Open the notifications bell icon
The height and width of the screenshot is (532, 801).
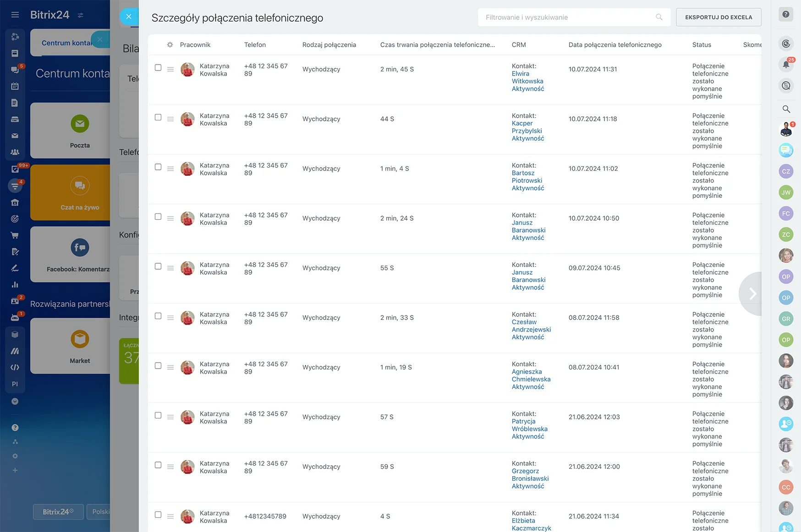click(x=786, y=65)
